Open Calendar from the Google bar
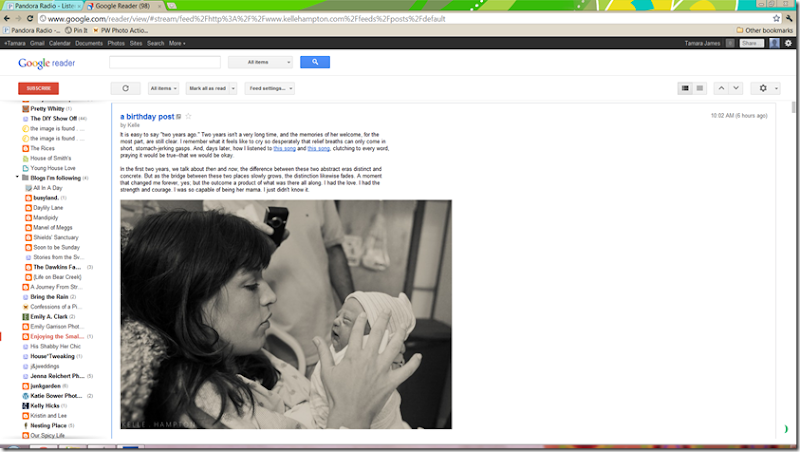The height and width of the screenshot is (452, 800). tap(60, 43)
